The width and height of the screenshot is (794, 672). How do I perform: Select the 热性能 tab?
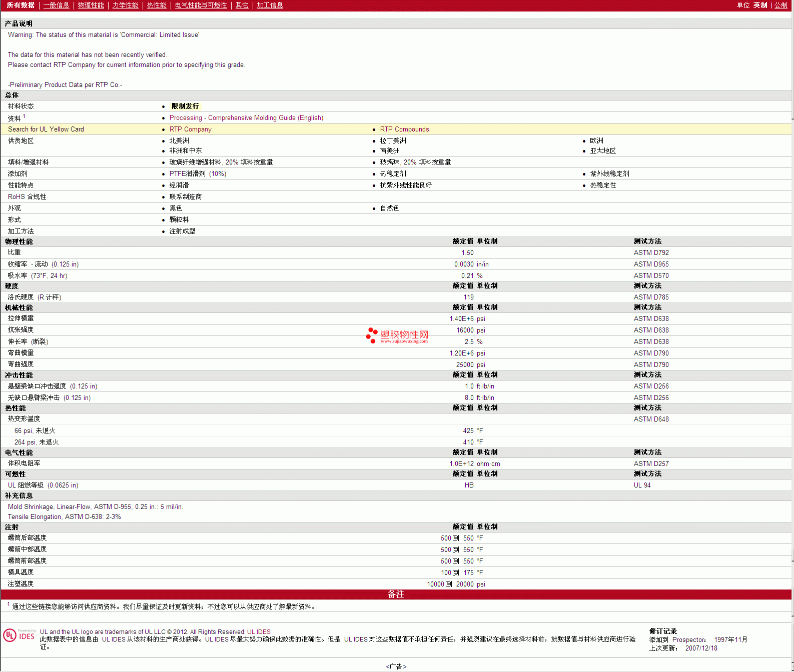[157, 5]
